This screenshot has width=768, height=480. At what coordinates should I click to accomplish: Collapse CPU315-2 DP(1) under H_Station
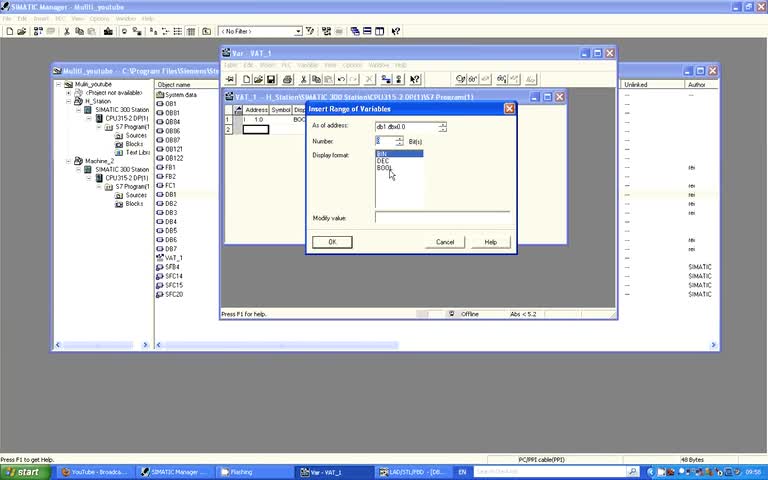(89, 119)
